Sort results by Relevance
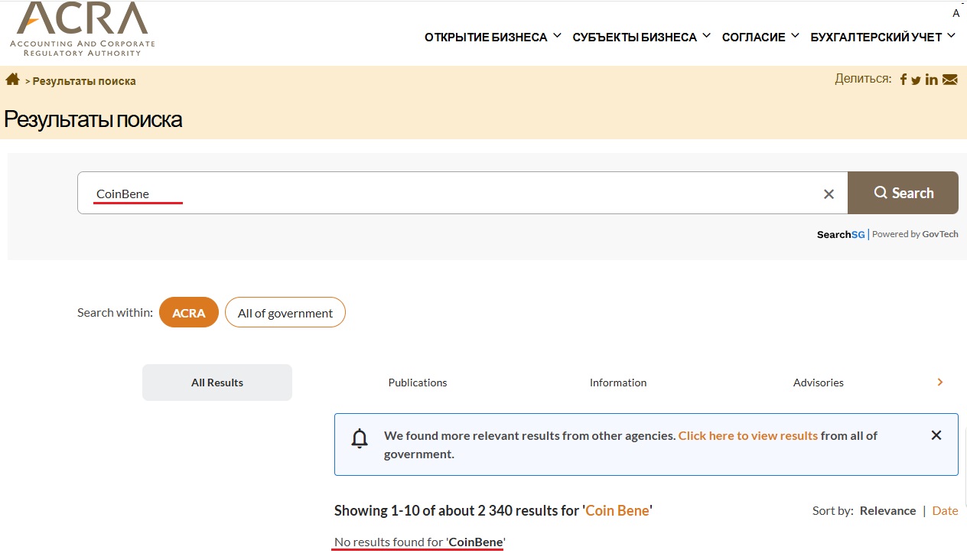Screen dimensions: 967x560 click(x=887, y=510)
